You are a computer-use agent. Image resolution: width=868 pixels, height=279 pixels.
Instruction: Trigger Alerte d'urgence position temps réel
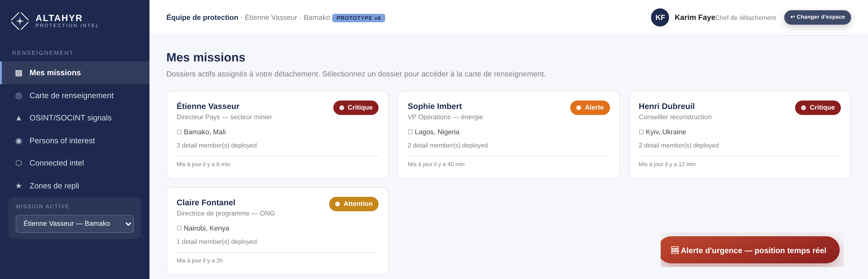coord(750,250)
